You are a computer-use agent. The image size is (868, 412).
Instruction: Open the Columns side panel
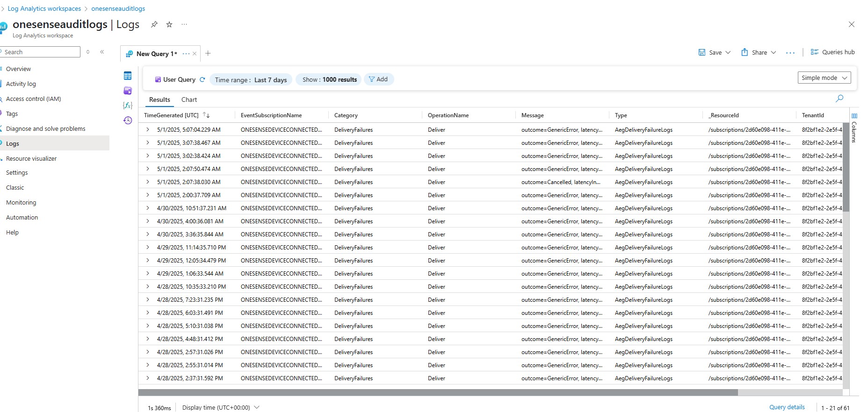pyautogui.click(x=854, y=128)
